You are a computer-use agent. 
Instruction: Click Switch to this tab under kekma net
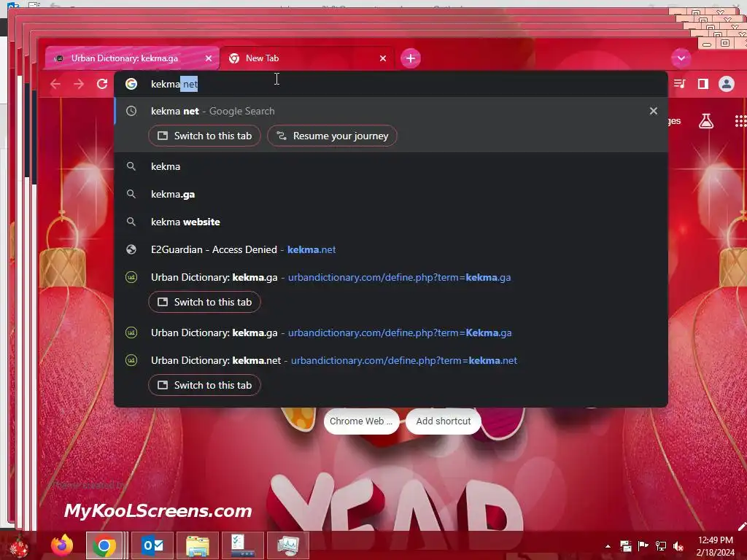point(204,136)
